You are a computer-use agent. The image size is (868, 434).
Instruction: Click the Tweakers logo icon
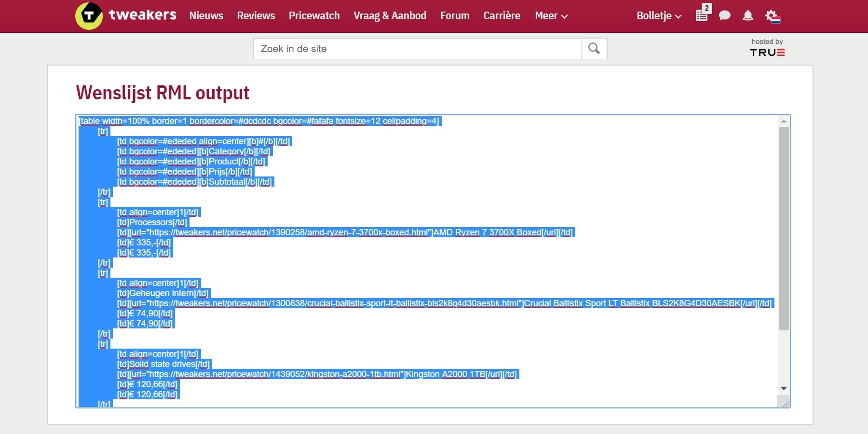[89, 16]
